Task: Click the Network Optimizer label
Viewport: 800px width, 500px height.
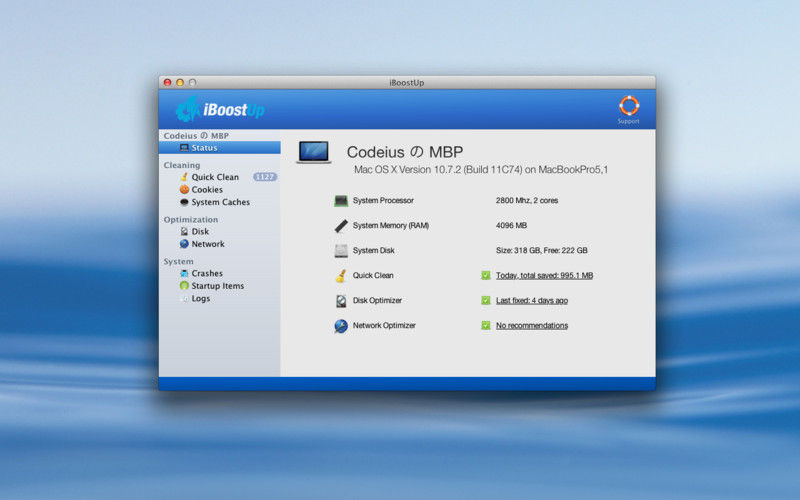Action: [x=384, y=326]
